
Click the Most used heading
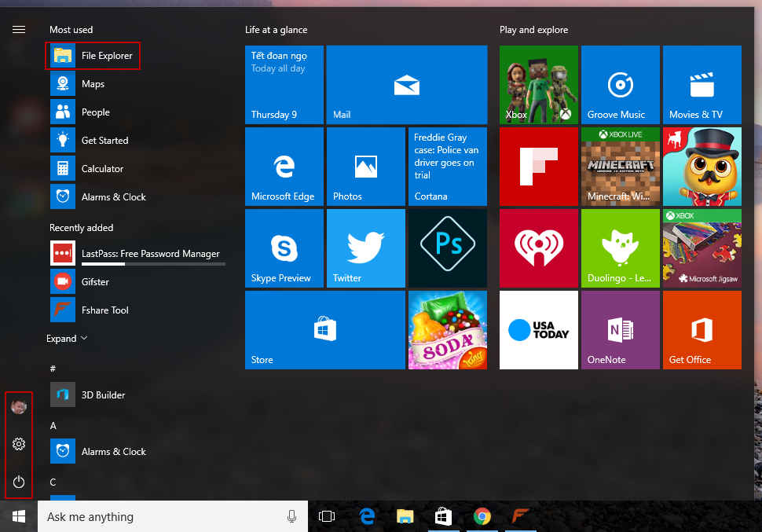(x=71, y=30)
